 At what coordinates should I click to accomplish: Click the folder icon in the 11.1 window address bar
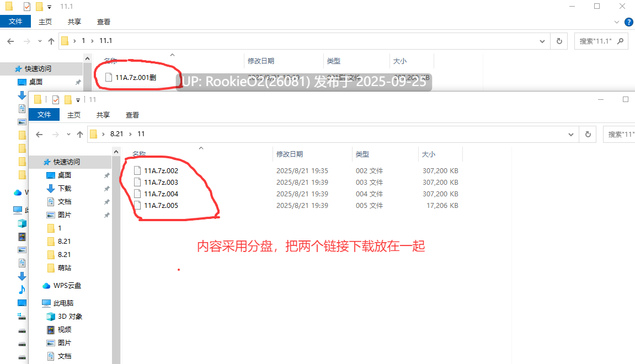tap(65, 40)
